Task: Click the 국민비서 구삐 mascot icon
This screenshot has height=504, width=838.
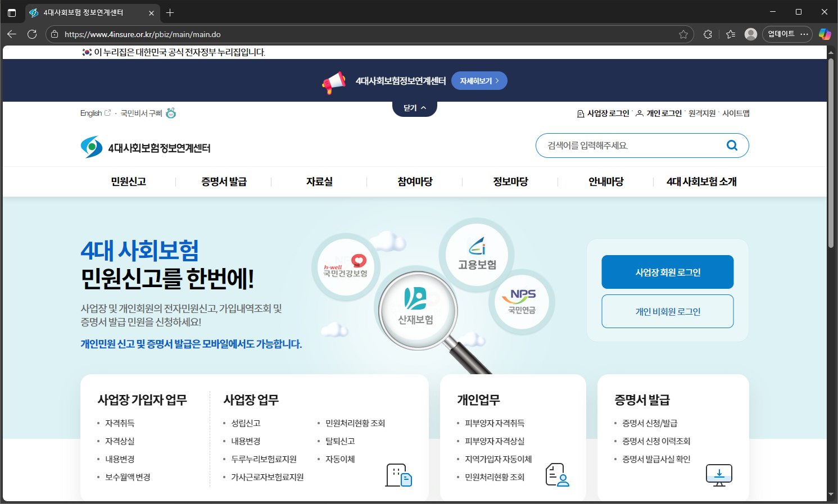Action: [x=171, y=113]
